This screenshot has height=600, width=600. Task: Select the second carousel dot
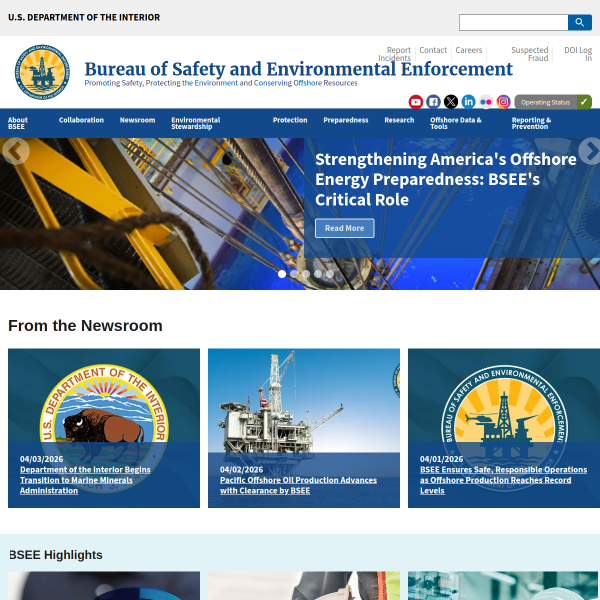(294, 274)
